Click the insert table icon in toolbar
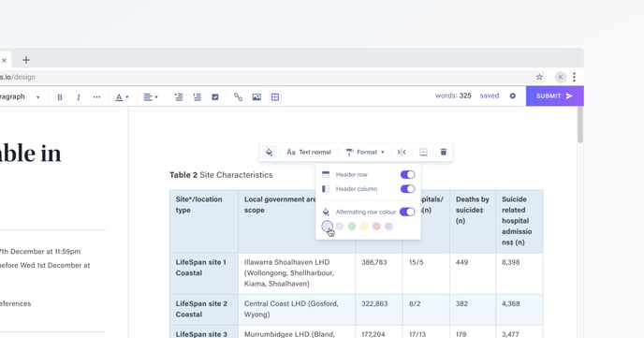 (x=275, y=97)
